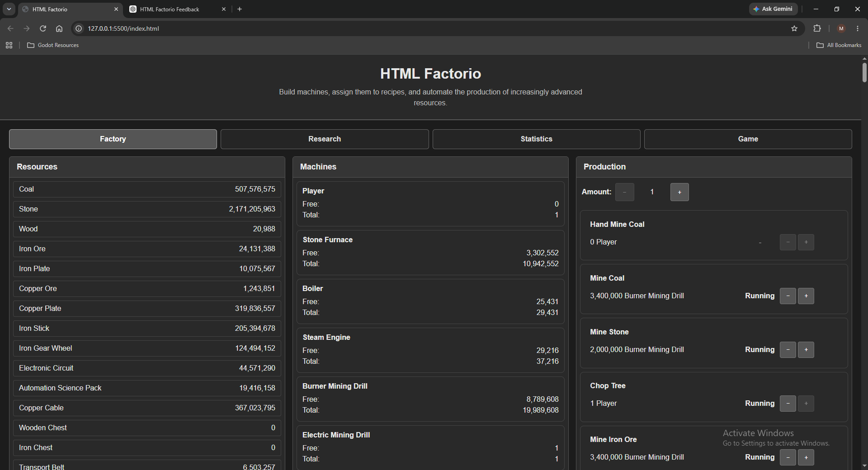Open the Chrome three-dot menu
The image size is (868, 470).
click(x=858, y=28)
